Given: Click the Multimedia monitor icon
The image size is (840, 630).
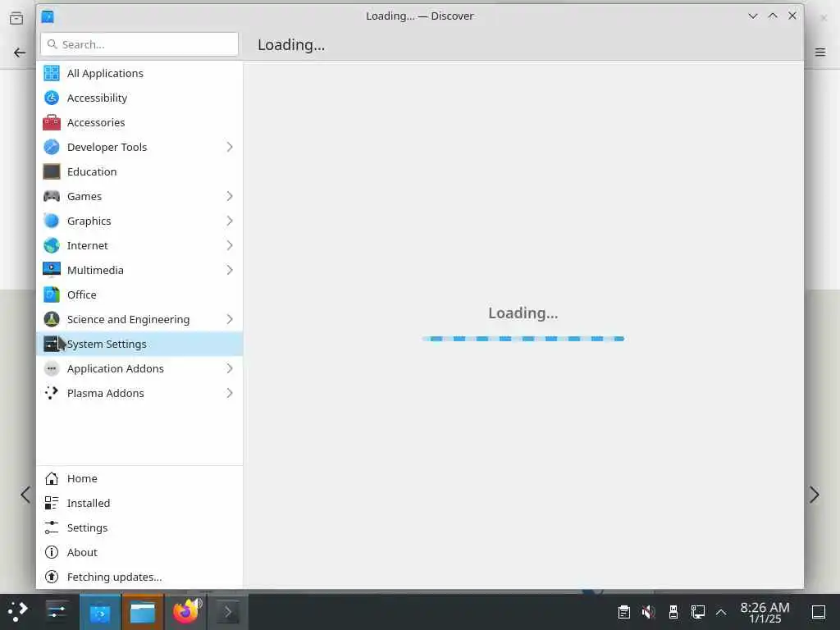Looking at the screenshot, I should pos(52,271).
